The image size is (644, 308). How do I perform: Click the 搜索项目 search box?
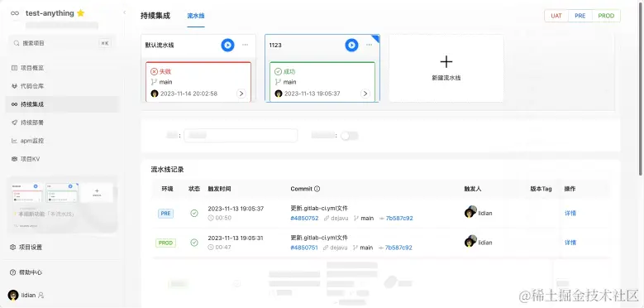(62, 43)
